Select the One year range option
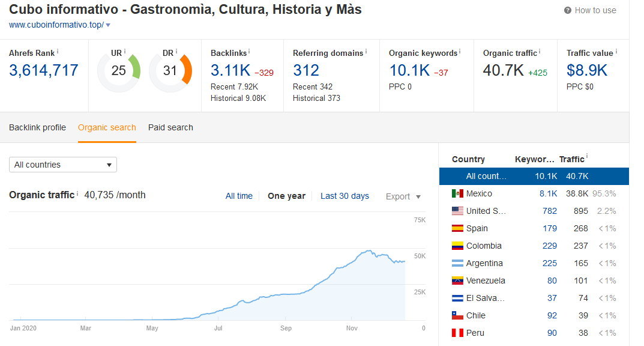The width and height of the screenshot is (644, 346). pos(286,196)
